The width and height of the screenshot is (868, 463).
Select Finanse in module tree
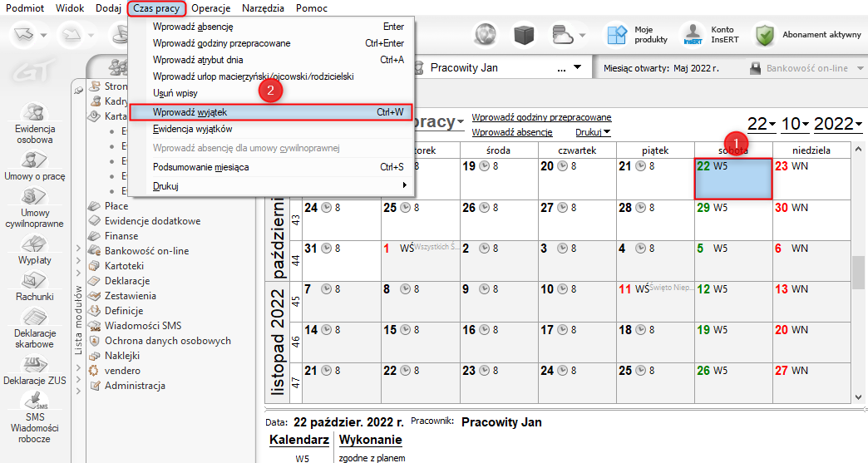point(121,235)
